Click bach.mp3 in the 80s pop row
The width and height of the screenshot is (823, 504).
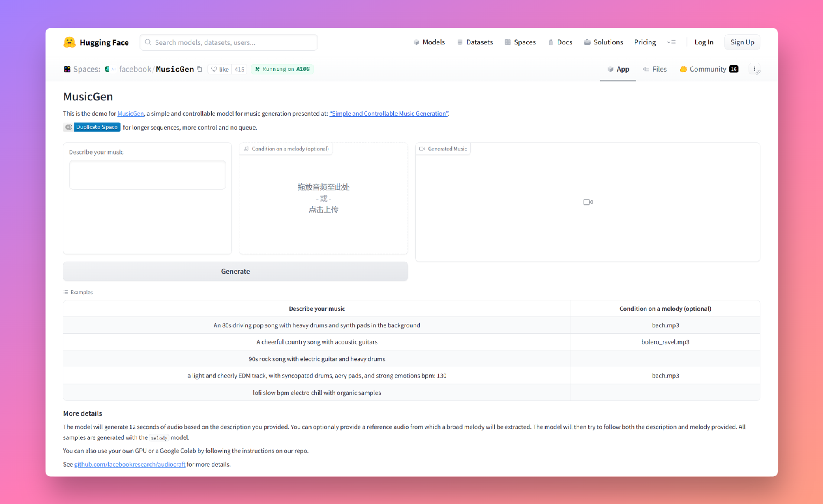[665, 325]
